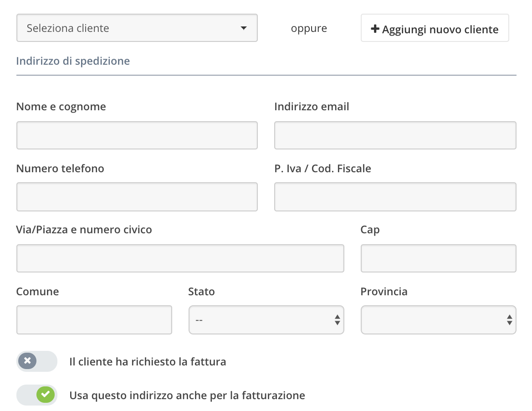Click the Cap input field
The width and height of the screenshot is (532, 411).
[x=438, y=258]
